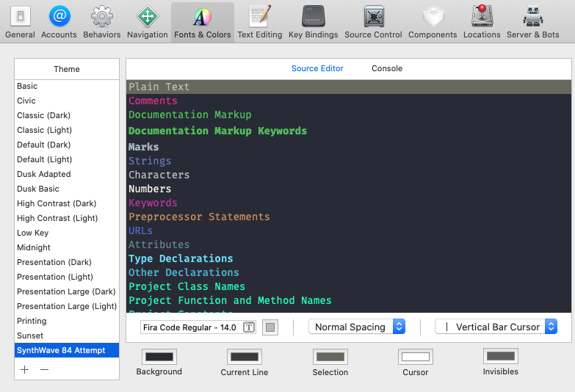Select the Documentation Markup Keywords row
Image resolution: width=575 pixels, height=392 pixels.
[x=349, y=131]
